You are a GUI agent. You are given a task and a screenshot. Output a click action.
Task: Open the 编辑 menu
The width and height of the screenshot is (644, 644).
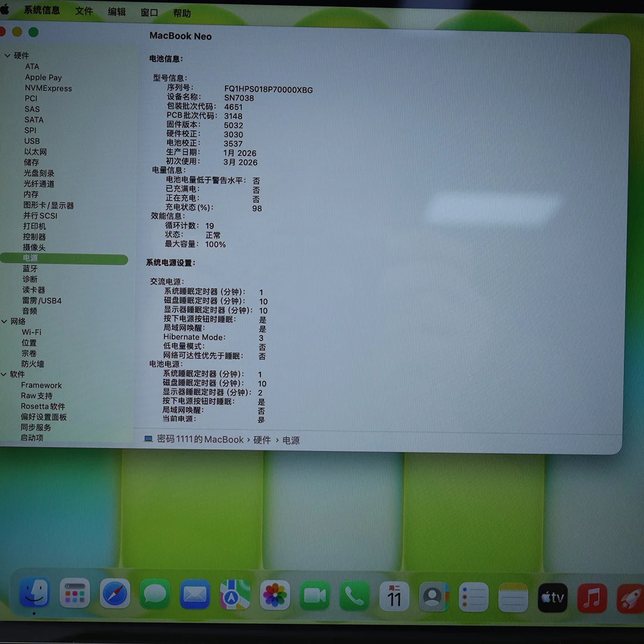[x=117, y=12]
